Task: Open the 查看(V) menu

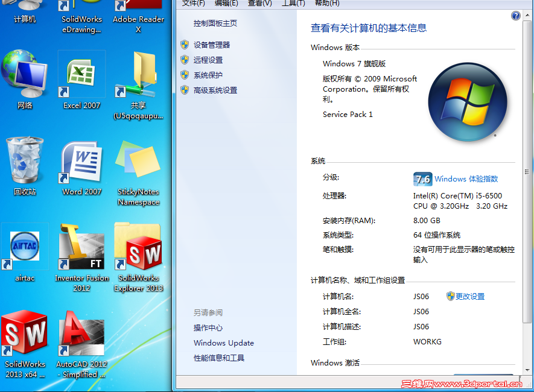Action: click(259, 4)
